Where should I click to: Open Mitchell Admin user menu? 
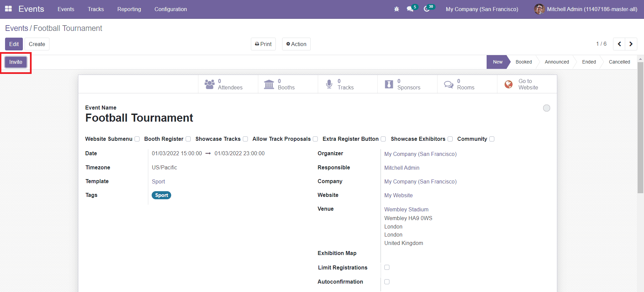pyautogui.click(x=586, y=9)
